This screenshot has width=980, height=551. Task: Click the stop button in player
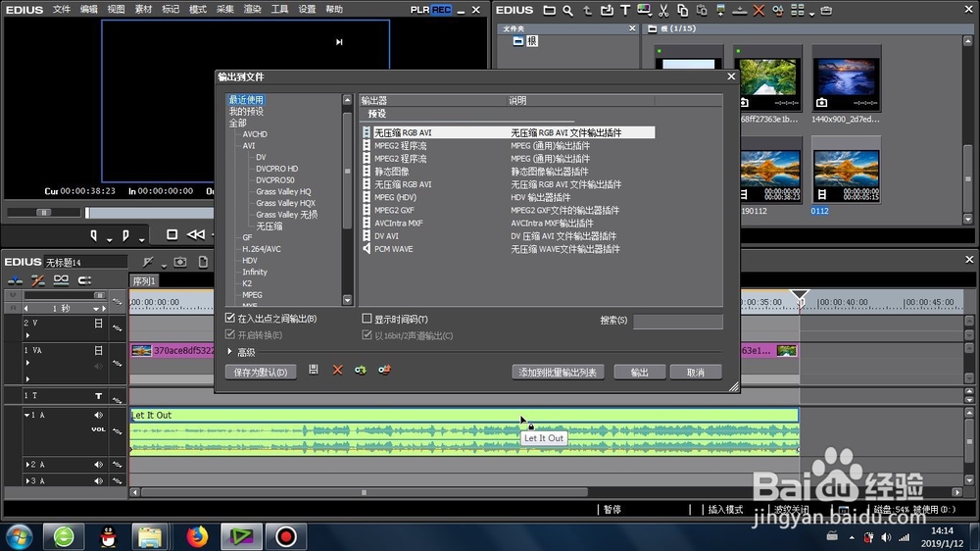(171, 234)
